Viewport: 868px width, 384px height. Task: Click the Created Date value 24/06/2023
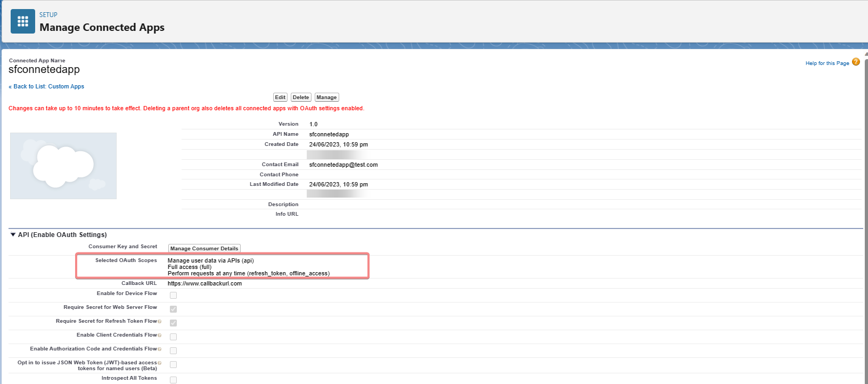(339, 144)
